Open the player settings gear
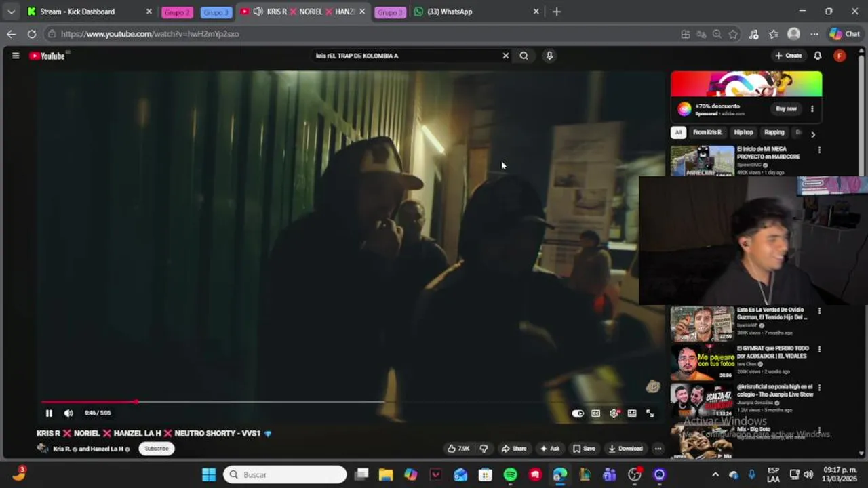Image resolution: width=868 pixels, height=488 pixels. [x=614, y=413]
